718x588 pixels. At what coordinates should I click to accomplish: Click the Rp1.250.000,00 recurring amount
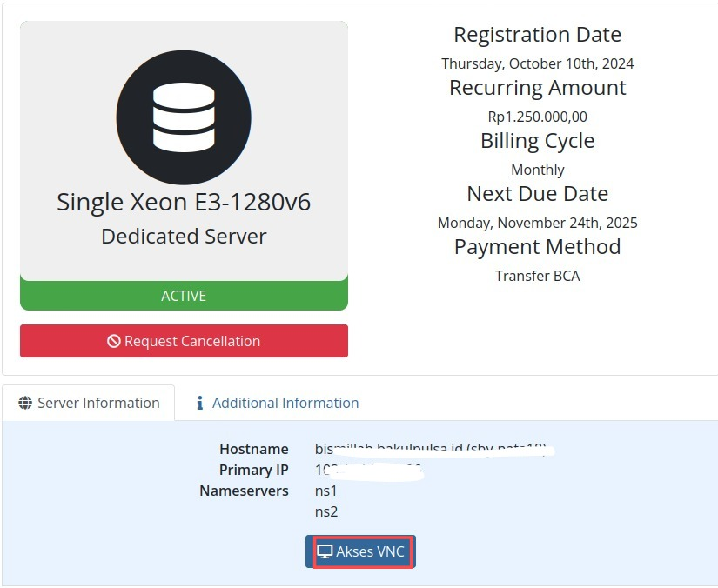pos(537,117)
